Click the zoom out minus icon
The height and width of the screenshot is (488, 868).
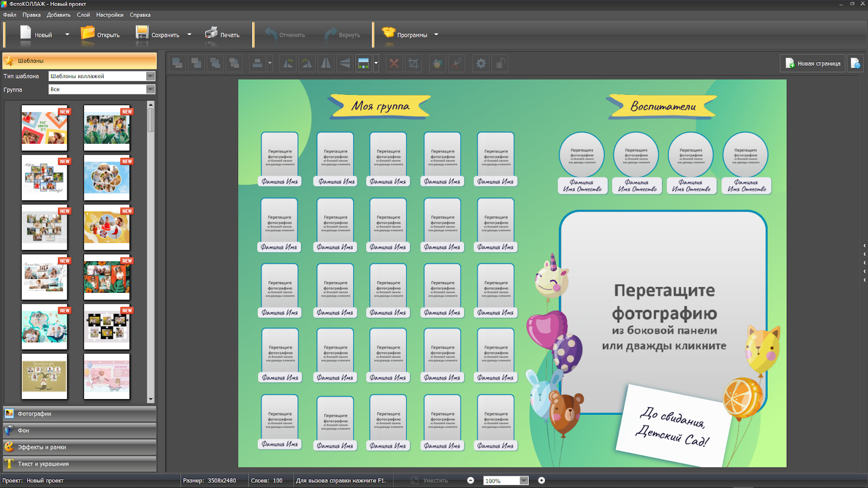tap(470, 480)
